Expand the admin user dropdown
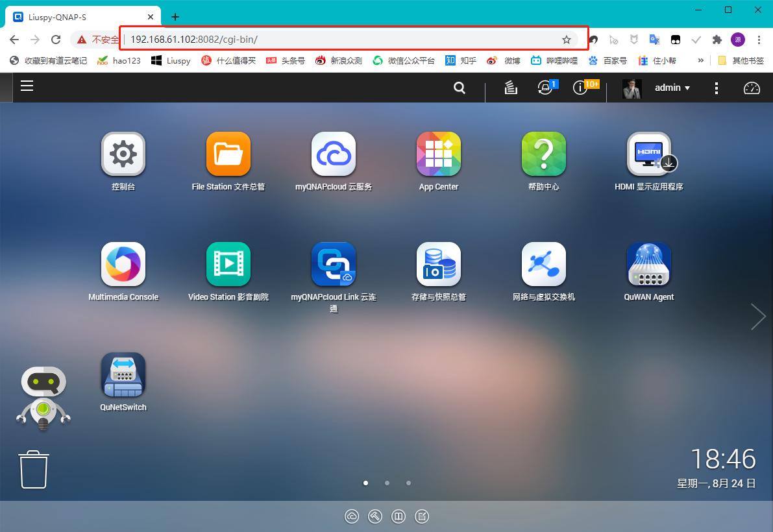This screenshot has height=532, width=773. [x=672, y=88]
